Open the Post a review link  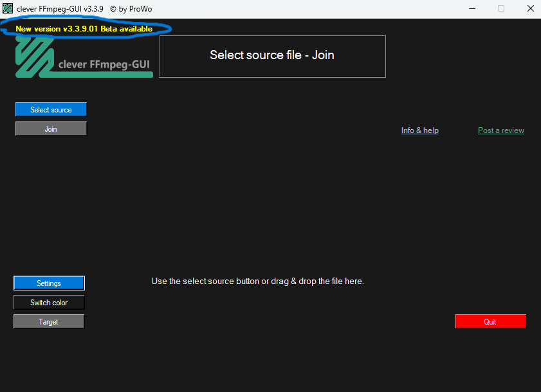click(x=501, y=130)
